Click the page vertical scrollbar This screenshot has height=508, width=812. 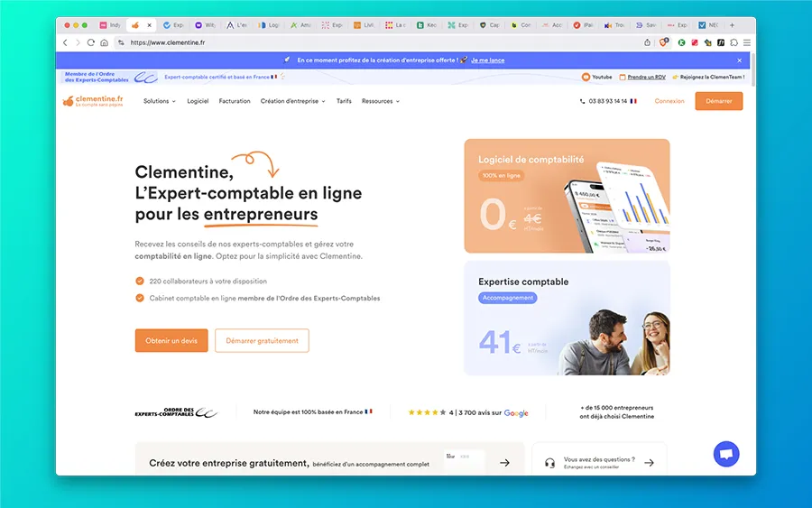coord(753,69)
